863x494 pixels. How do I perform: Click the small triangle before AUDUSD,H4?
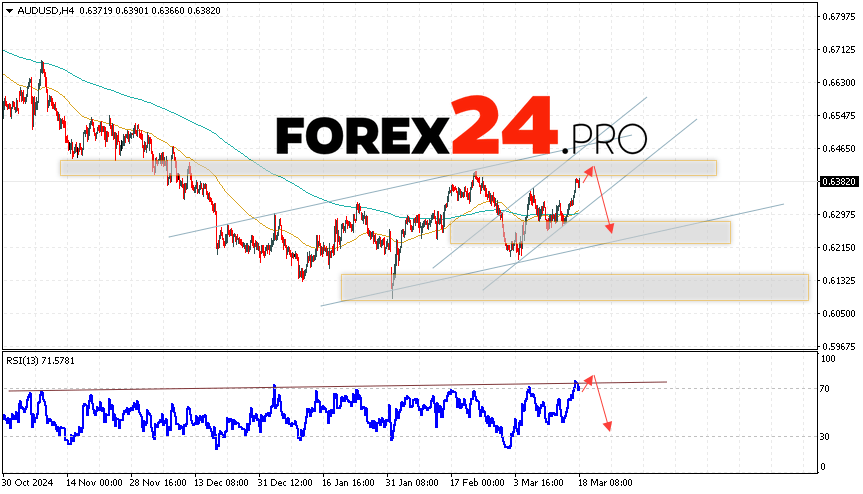click(x=8, y=9)
